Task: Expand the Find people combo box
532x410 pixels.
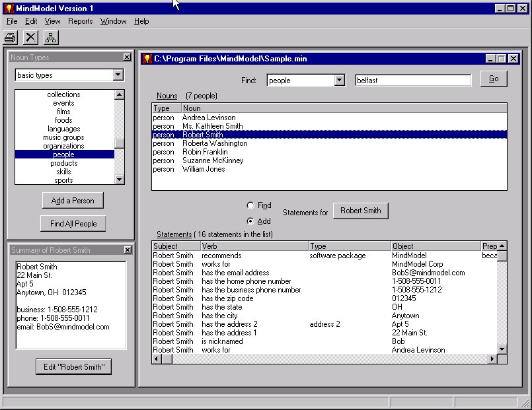Action: (339, 81)
